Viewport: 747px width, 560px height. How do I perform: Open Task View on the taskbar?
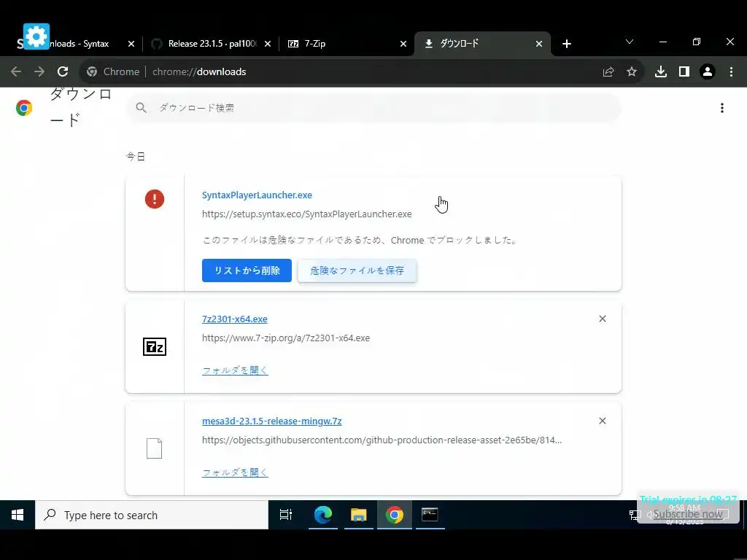coord(286,515)
